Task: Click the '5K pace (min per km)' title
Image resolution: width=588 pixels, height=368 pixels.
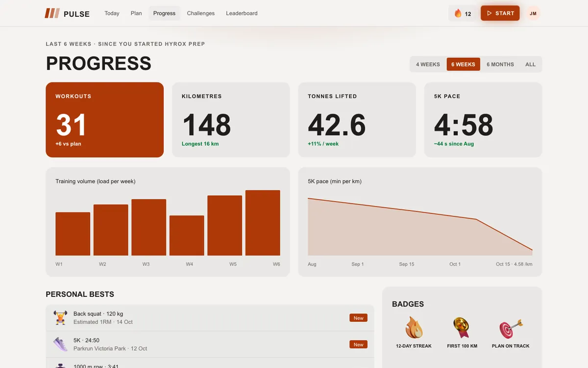Action: (335, 181)
